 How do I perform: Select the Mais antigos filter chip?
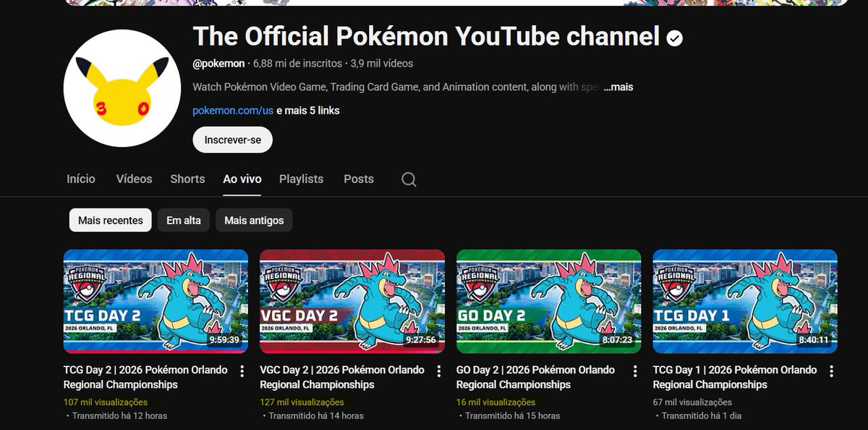tap(254, 220)
